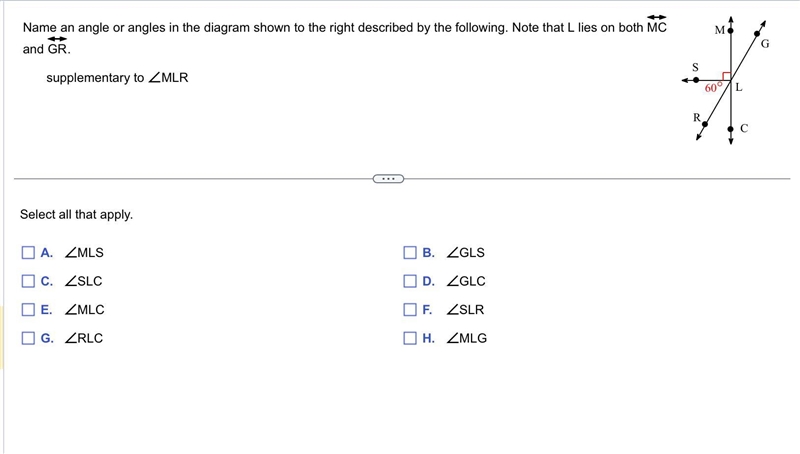Select checkbox H for ∠MLG
The height and width of the screenshot is (454, 800).
(410, 338)
